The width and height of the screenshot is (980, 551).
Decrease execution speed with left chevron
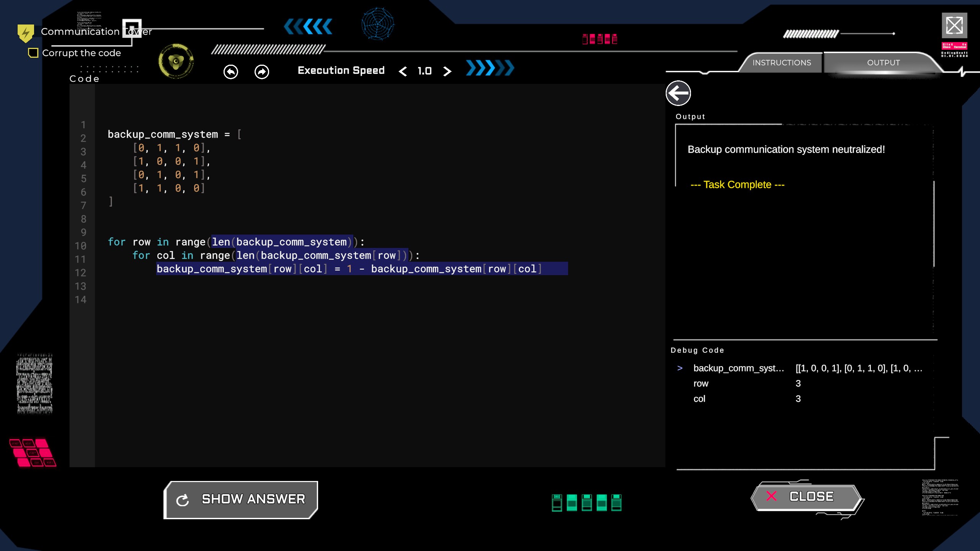click(403, 71)
